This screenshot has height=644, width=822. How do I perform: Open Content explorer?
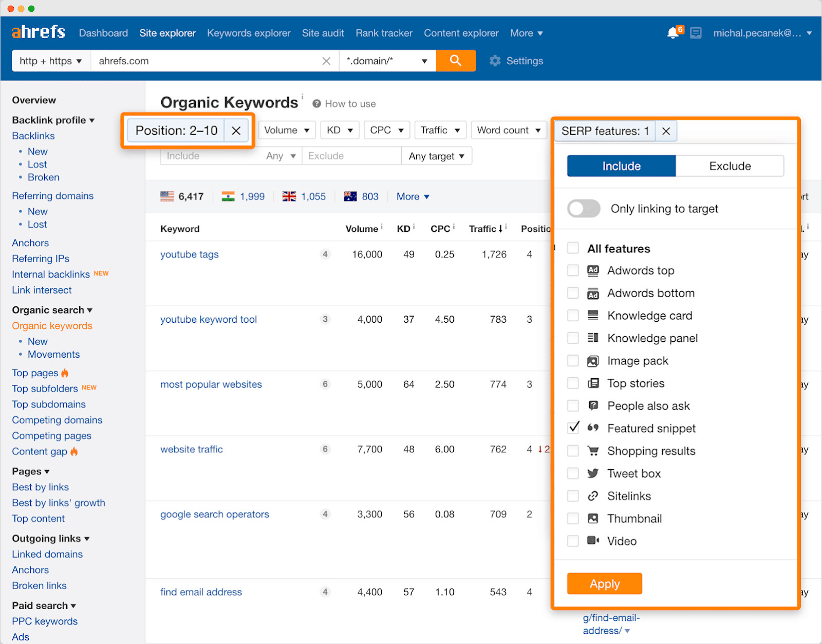[461, 33]
